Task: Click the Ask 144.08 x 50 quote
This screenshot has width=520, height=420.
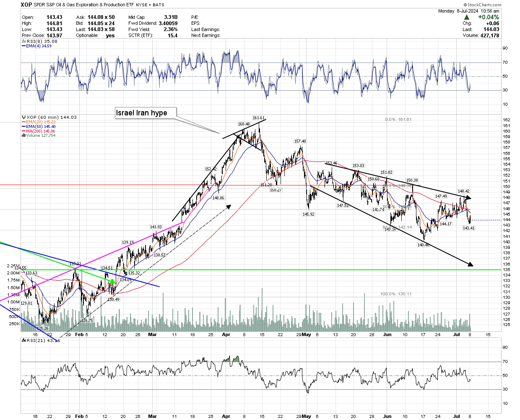Action: pyautogui.click(x=101, y=17)
